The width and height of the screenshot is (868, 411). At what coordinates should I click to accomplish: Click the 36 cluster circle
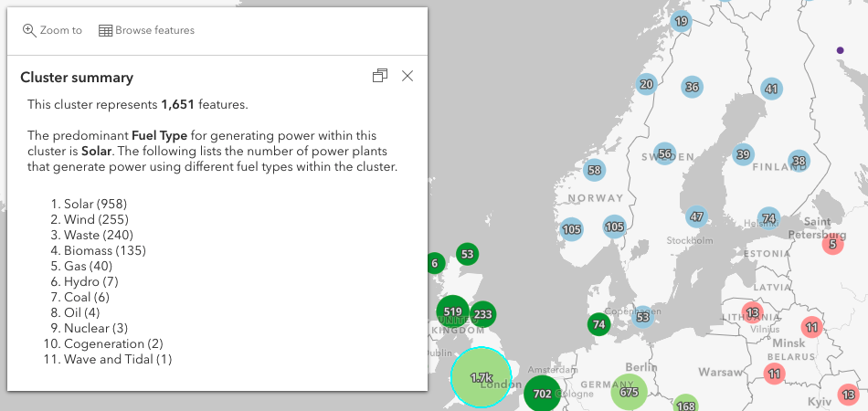pyautogui.click(x=692, y=87)
